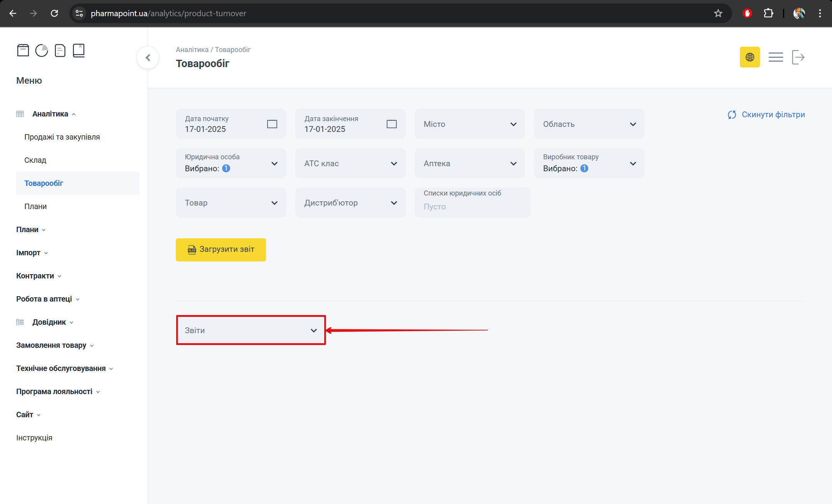Screen dimensions: 832x504
Task: Open the Дистриб'ютор dropdown
Action: tap(350, 203)
